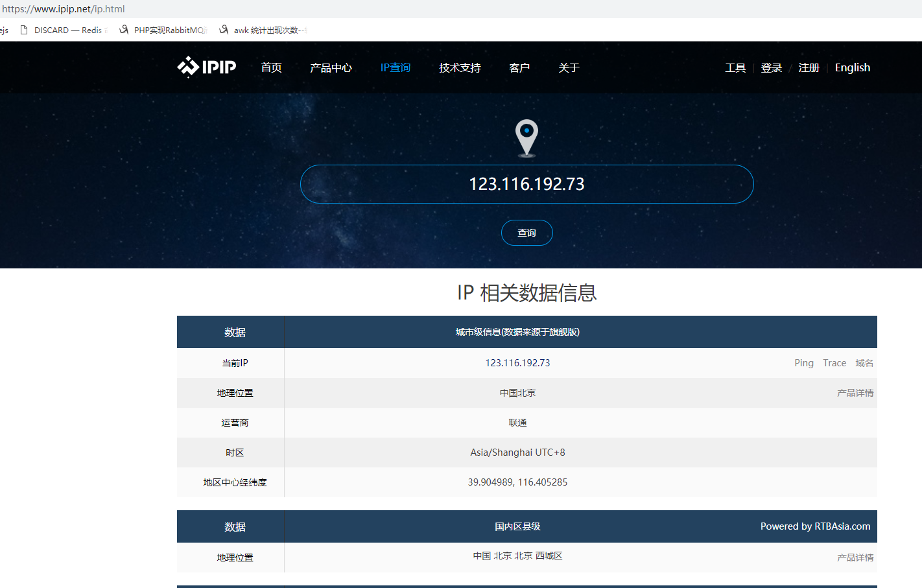The width and height of the screenshot is (922, 588).
Task: Open 客户 navigation item
Action: point(519,68)
